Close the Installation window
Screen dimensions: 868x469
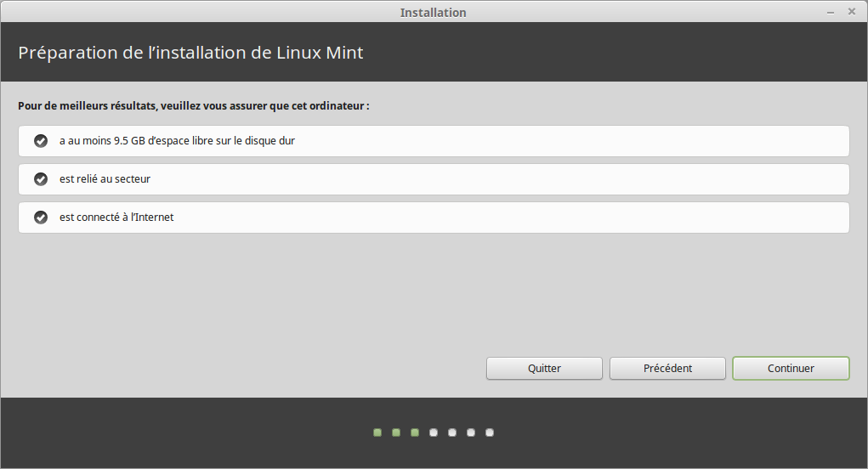(x=851, y=12)
